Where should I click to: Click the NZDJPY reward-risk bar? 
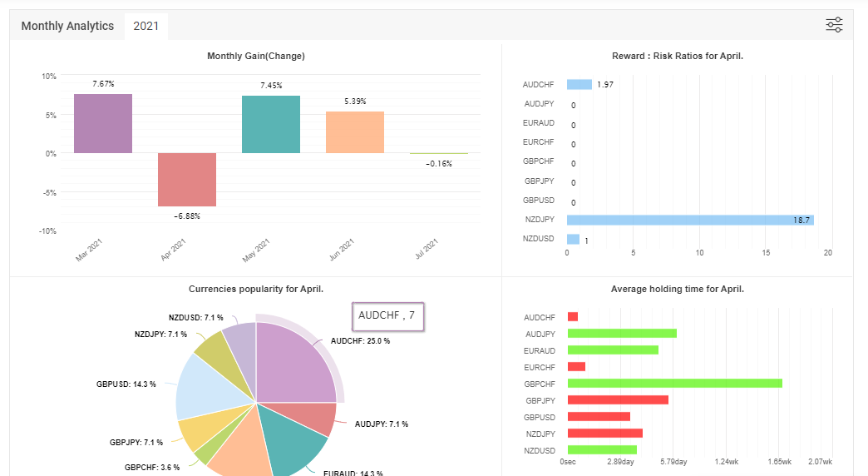click(x=689, y=220)
